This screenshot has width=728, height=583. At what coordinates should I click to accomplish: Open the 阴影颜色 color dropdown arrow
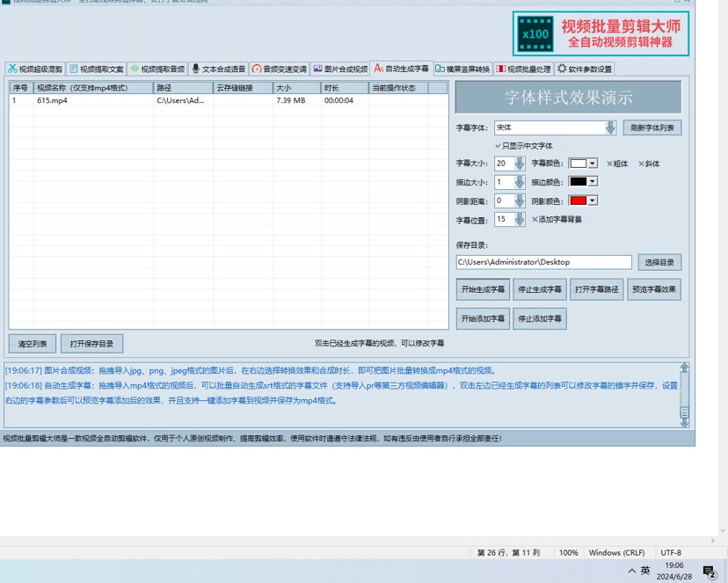593,200
